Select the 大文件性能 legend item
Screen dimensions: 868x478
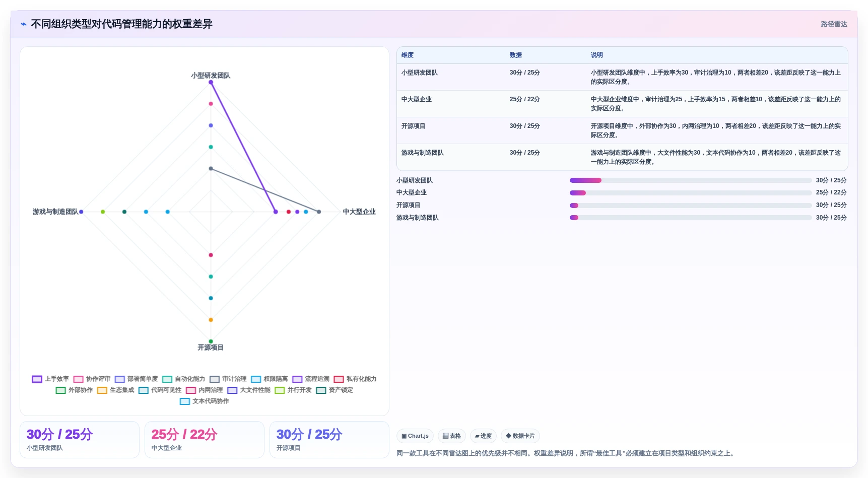[249, 390]
